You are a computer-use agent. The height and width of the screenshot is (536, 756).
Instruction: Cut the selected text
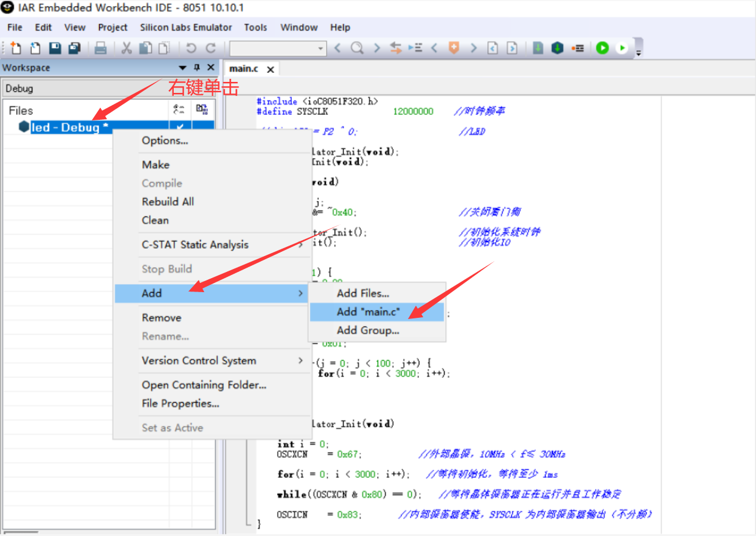point(127,48)
